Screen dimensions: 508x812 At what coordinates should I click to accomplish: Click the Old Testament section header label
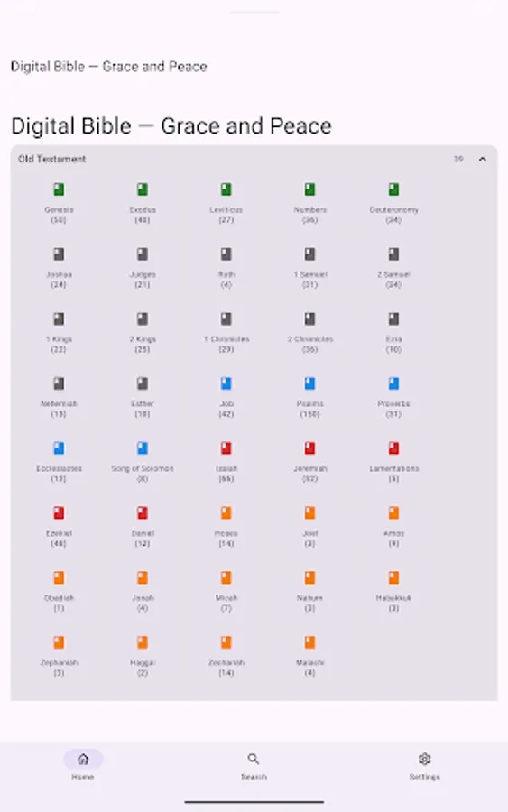[x=51, y=159]
